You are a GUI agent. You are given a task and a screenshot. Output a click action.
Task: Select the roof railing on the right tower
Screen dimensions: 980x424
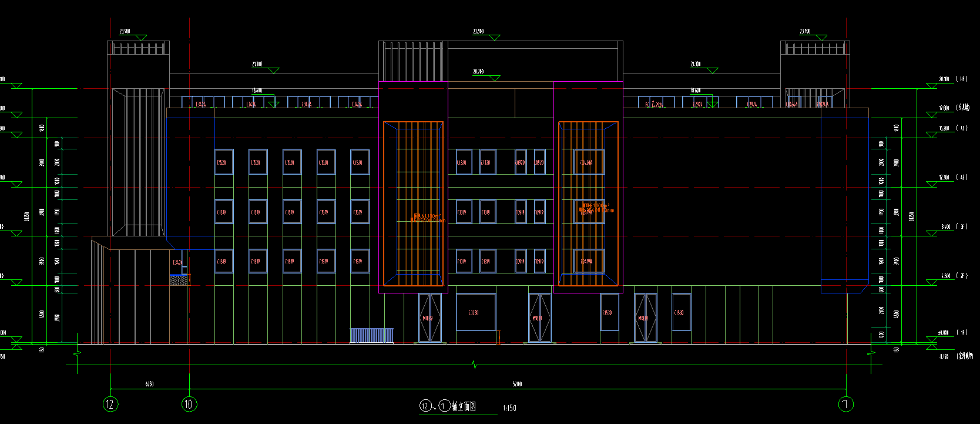coord(815,49)
